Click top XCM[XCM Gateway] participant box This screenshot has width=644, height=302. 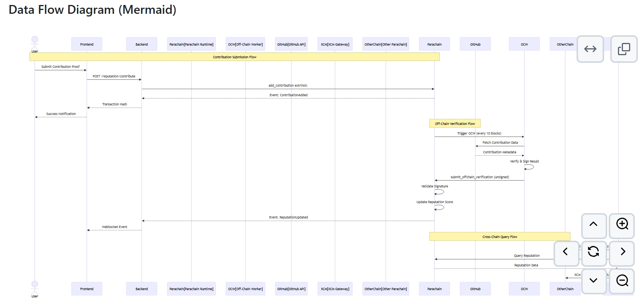click(335, 44)
